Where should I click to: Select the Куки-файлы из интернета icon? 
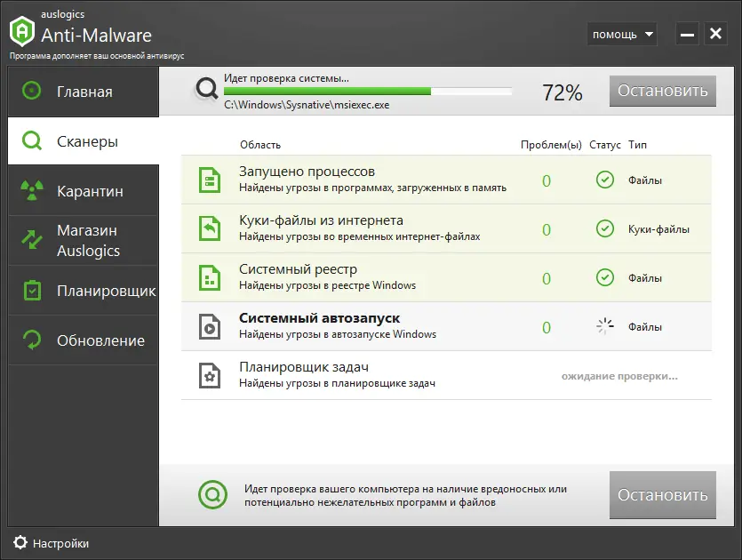[x=210, y=228]
